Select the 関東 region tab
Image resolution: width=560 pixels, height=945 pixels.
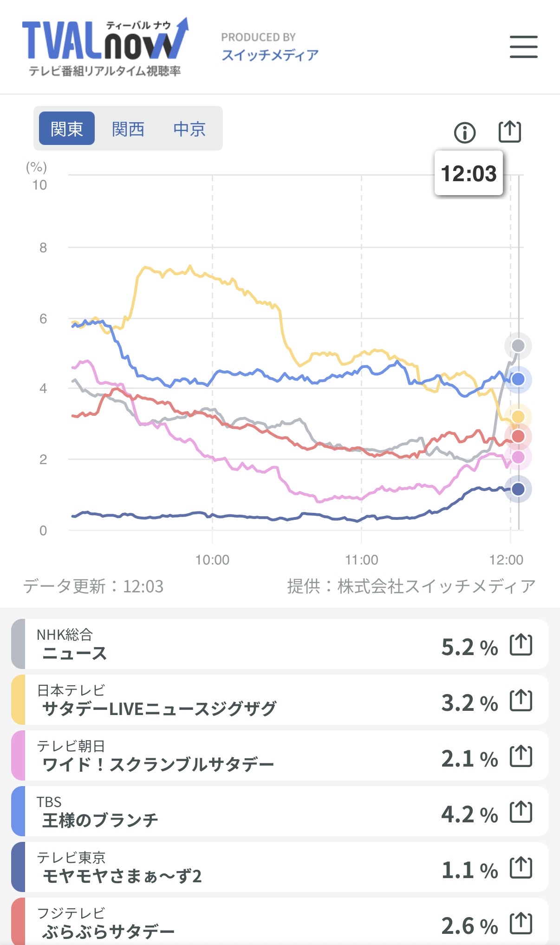coord(67,129)
